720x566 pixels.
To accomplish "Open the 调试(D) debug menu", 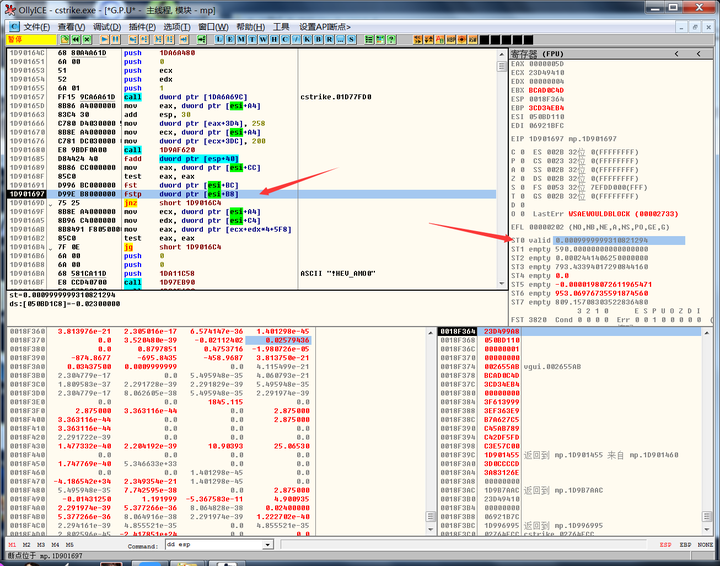I will (107, 26).
